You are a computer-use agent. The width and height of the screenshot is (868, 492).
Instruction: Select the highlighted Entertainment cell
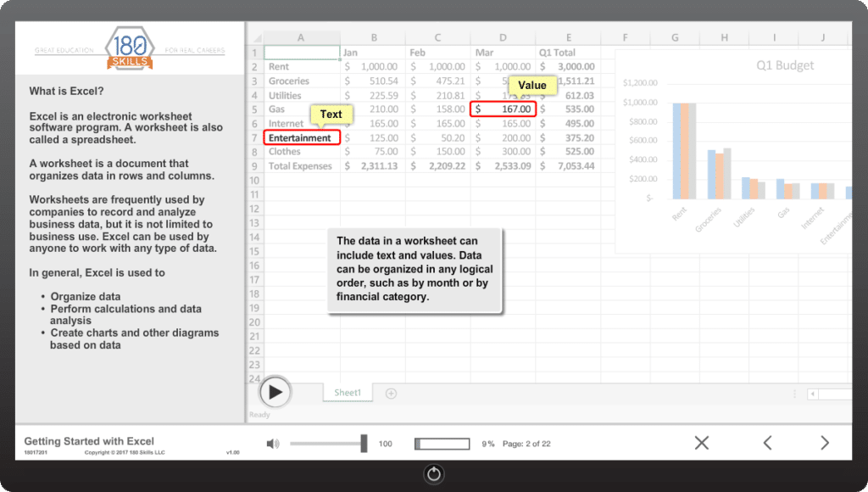point(303,137)
